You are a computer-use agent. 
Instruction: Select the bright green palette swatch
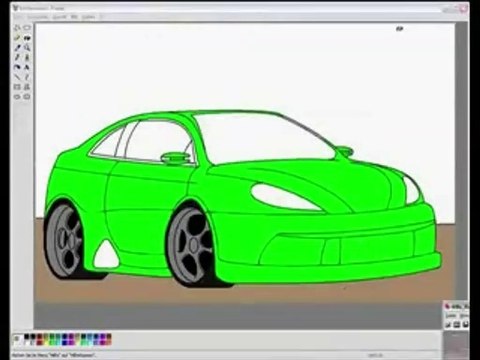tap(52, 343)
